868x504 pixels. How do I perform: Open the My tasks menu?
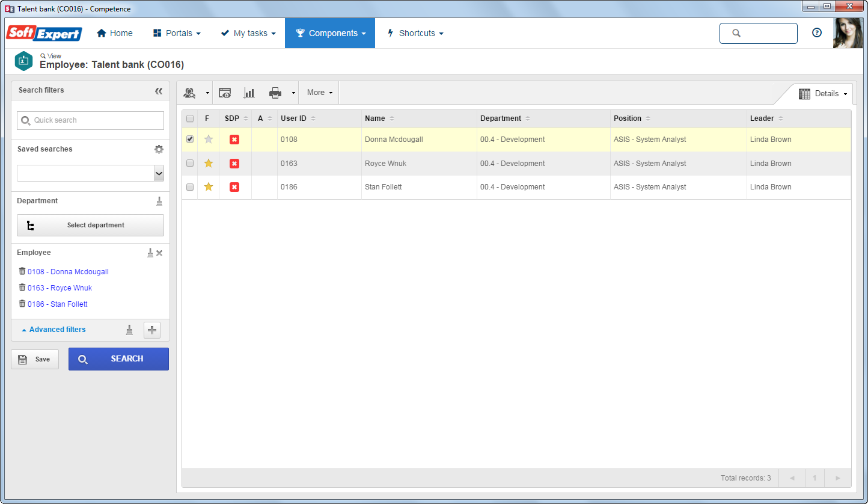coord(248,33)
